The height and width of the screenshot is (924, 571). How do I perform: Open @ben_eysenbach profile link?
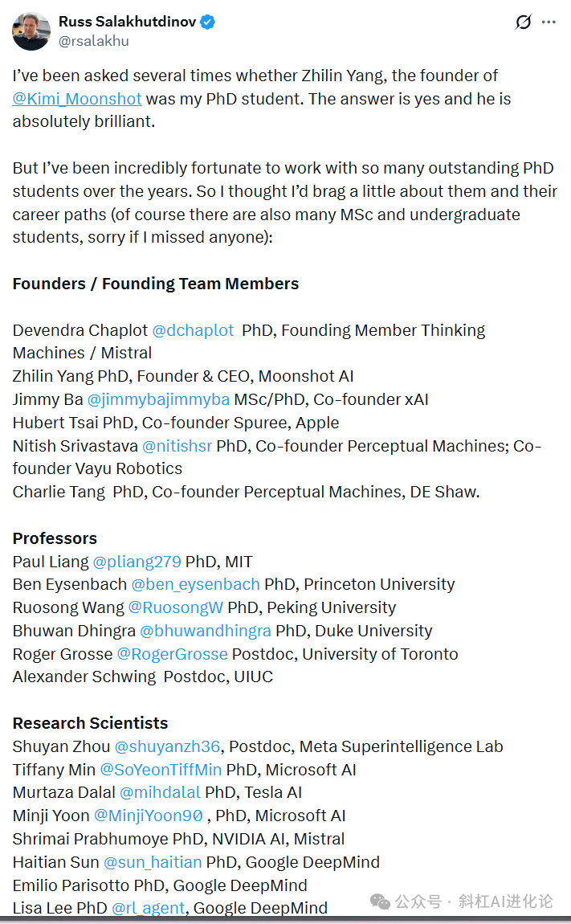195,585
